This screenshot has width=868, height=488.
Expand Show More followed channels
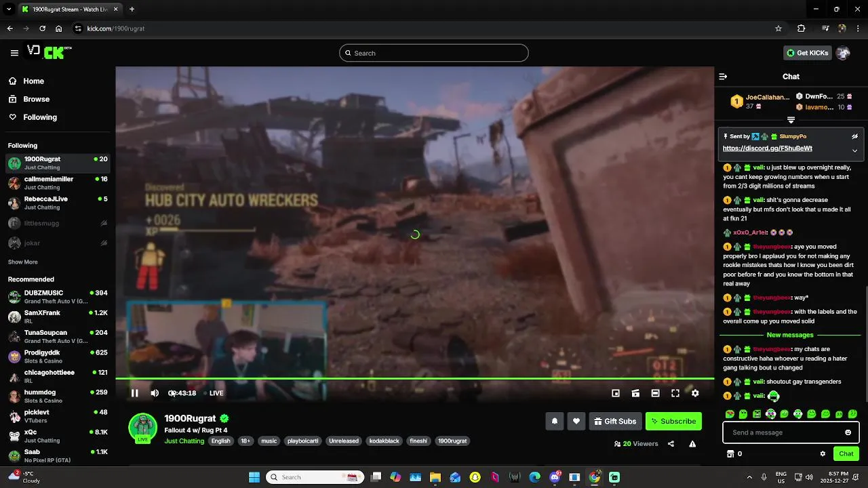(23, 262)
